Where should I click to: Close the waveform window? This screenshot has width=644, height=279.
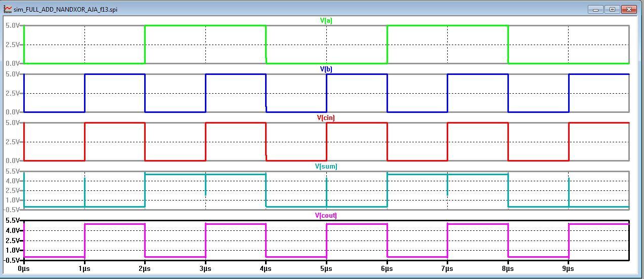pos(629,9)
